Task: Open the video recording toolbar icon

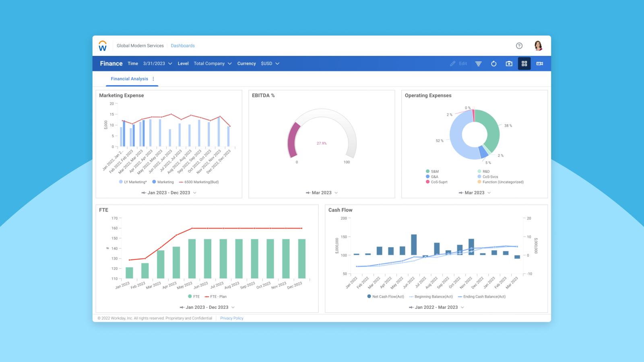Action: coord(539,64)
